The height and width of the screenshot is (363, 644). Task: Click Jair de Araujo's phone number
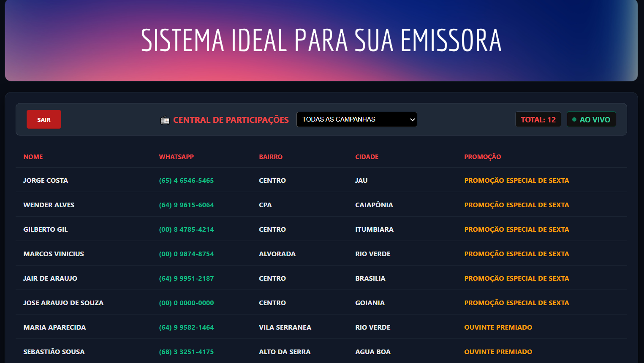[x=186, y=278]
